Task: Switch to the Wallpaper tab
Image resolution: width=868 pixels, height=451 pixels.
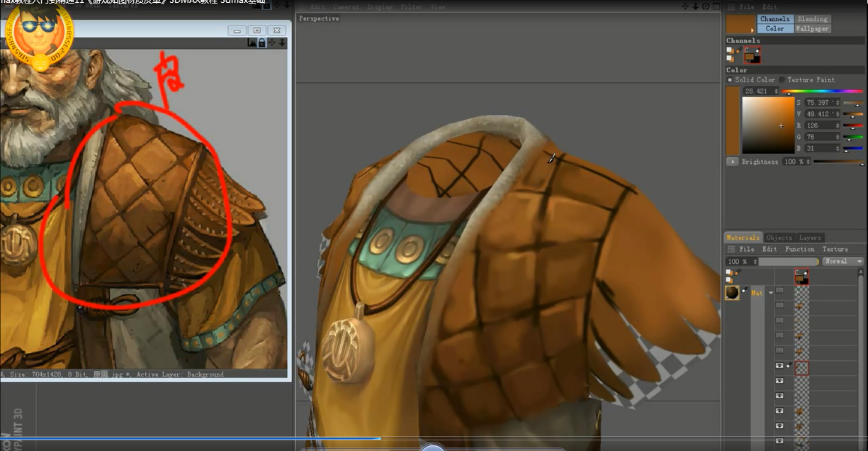Action: [812, 29]
